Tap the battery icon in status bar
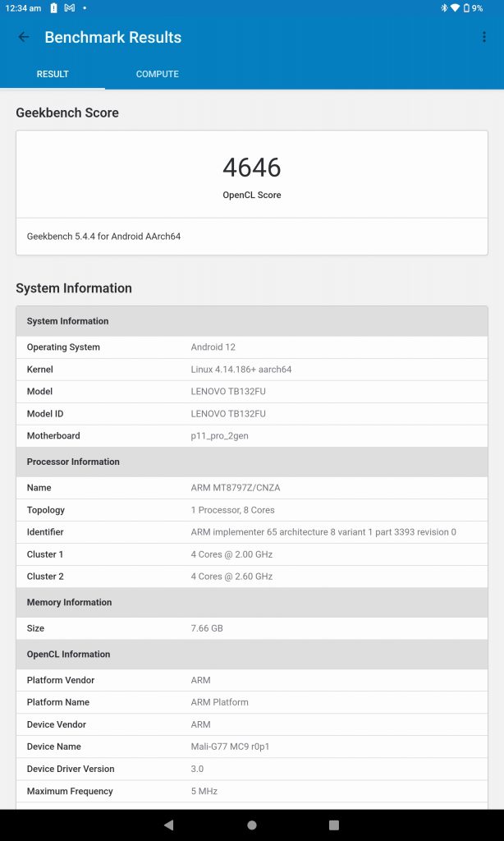The height and width of the screenshot is (841, 504). (466, 8)
